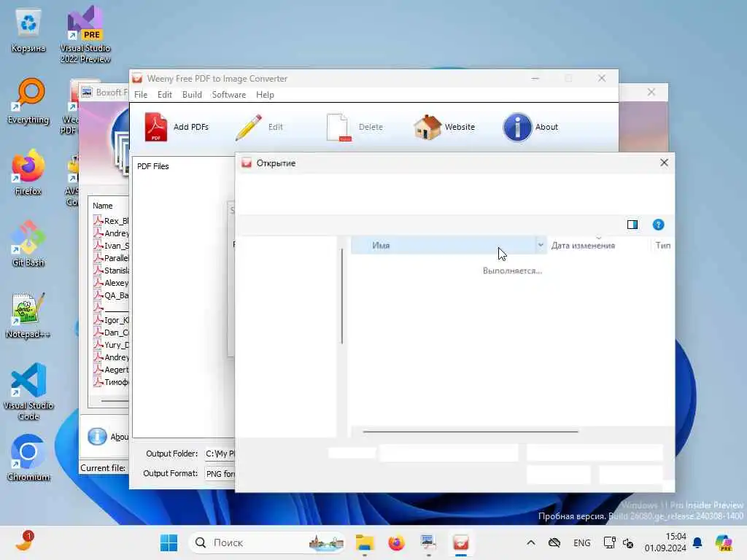
Task: Toggle the preview pane icon in Открытие dialog
Action: point(632,225)
